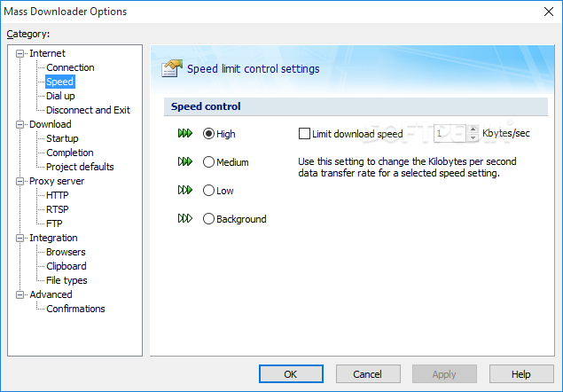Select Browsers under Integration
The height and width of the screenshot is (392, 563).
pyautogui.click(x=66, y=252)
